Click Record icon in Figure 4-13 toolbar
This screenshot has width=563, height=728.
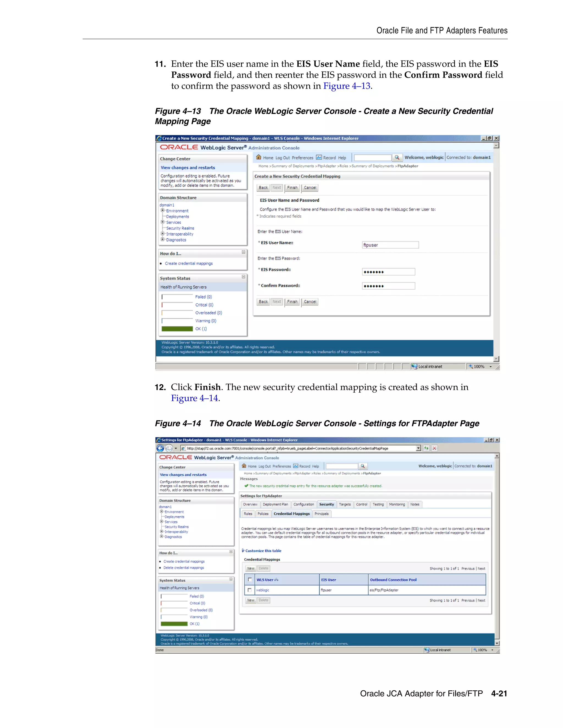tap(319, 157)
